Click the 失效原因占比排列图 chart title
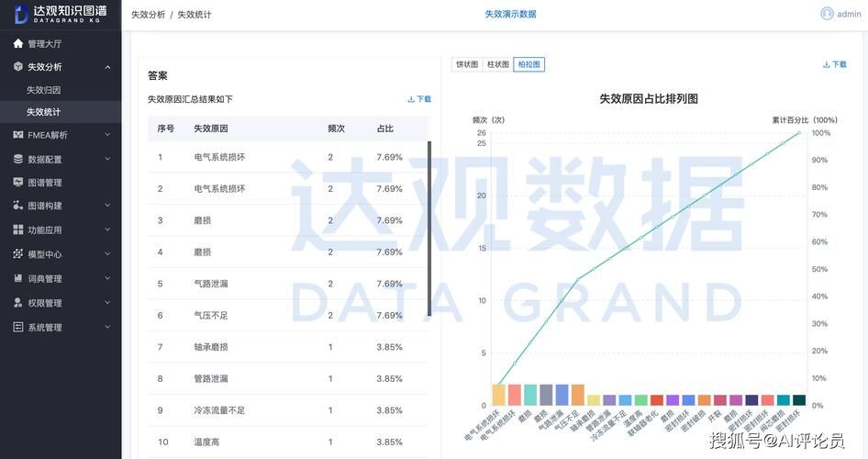The image size is (868, 459). pos(649,98)
